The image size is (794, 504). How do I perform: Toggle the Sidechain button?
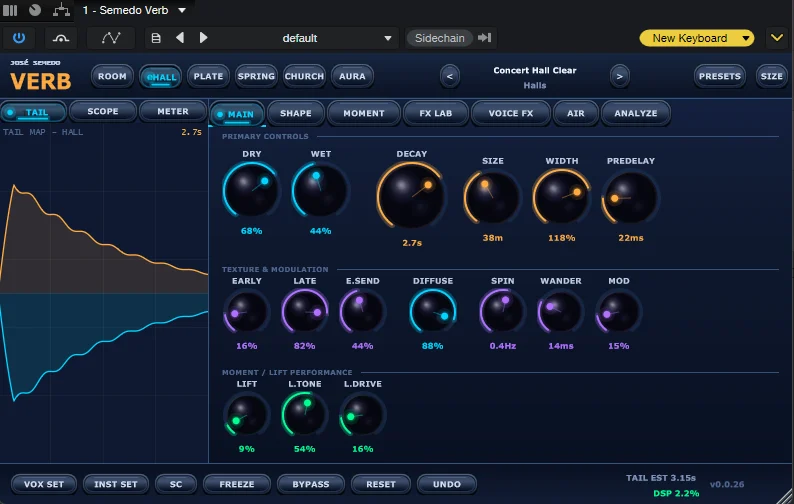[x=440, y=38]
